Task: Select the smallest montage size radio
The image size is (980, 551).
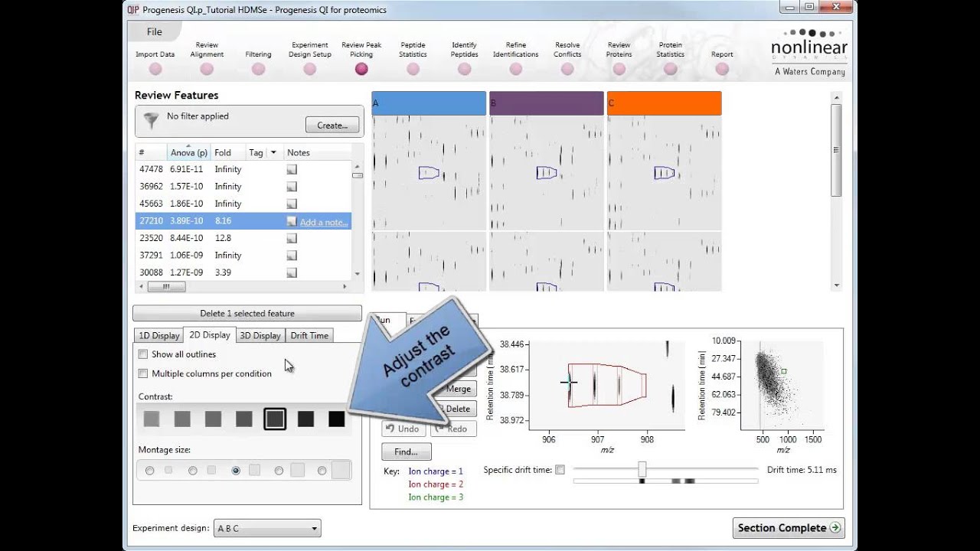Action: click(x=150, y=471)
